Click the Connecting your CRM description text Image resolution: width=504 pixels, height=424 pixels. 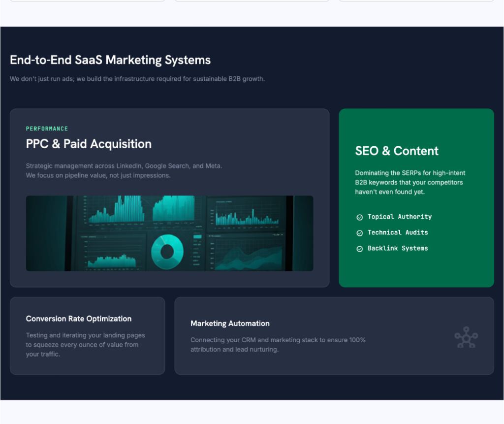[x=278, y=345]
